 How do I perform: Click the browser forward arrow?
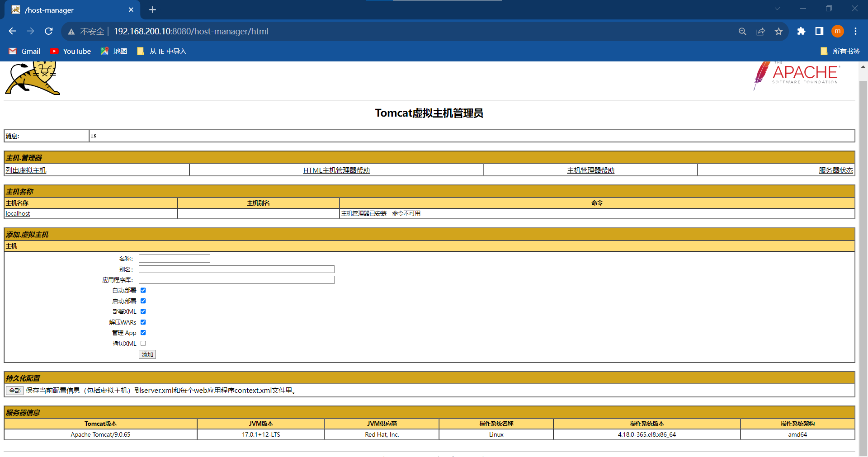click(x=30, y=31)
